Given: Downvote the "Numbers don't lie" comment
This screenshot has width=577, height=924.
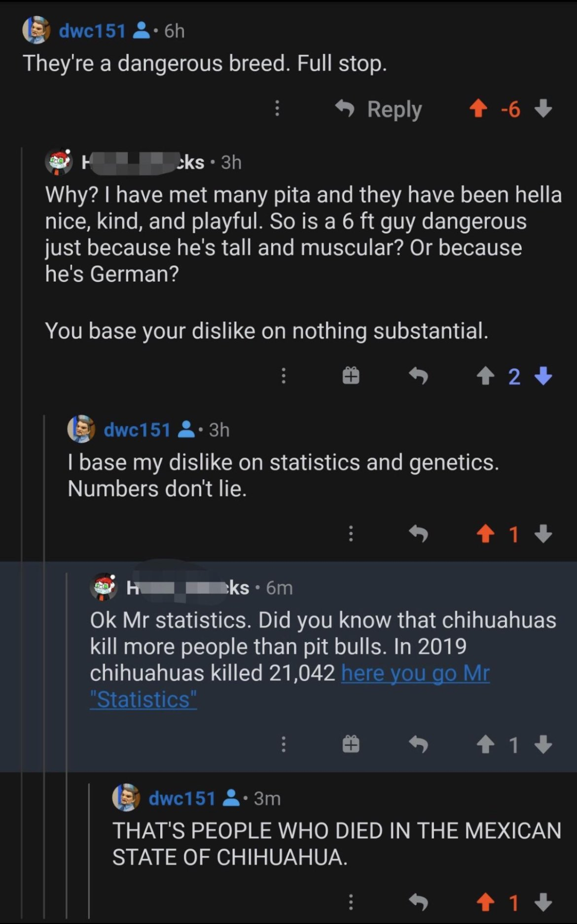Looking at the screenshot, I should [x=543, y=534].
